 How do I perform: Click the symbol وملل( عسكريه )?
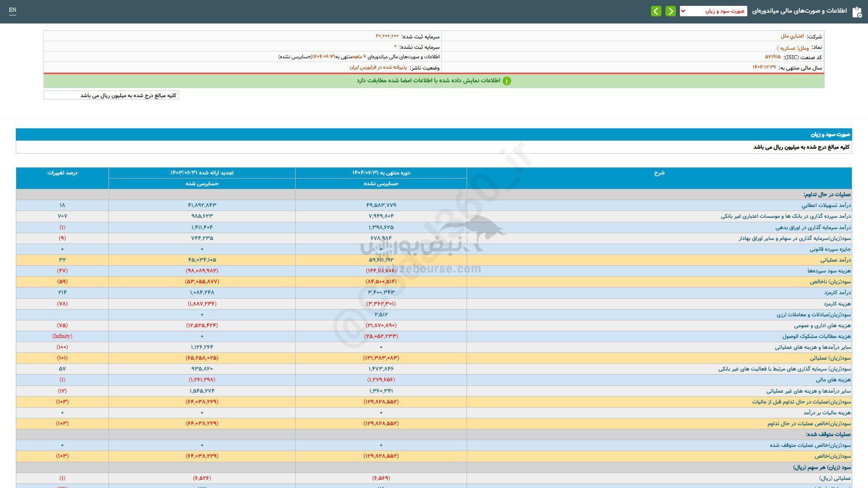[793, 47]
